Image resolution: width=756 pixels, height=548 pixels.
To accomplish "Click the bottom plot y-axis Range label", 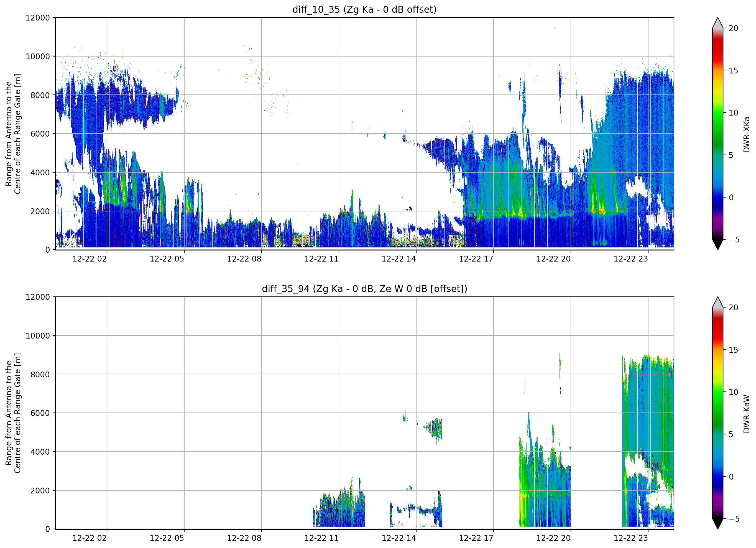I will 13,413.
